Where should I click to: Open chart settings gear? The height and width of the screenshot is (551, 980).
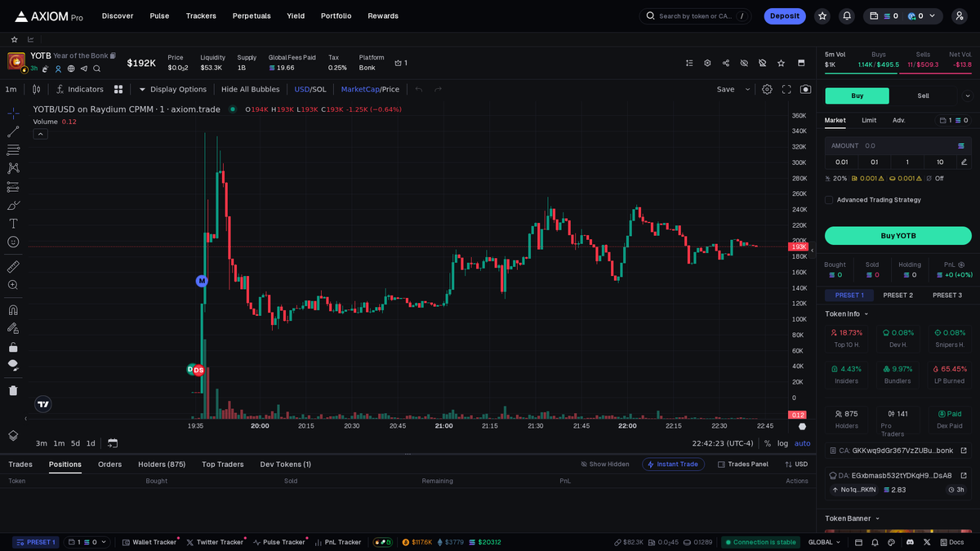tap(767, 89)
